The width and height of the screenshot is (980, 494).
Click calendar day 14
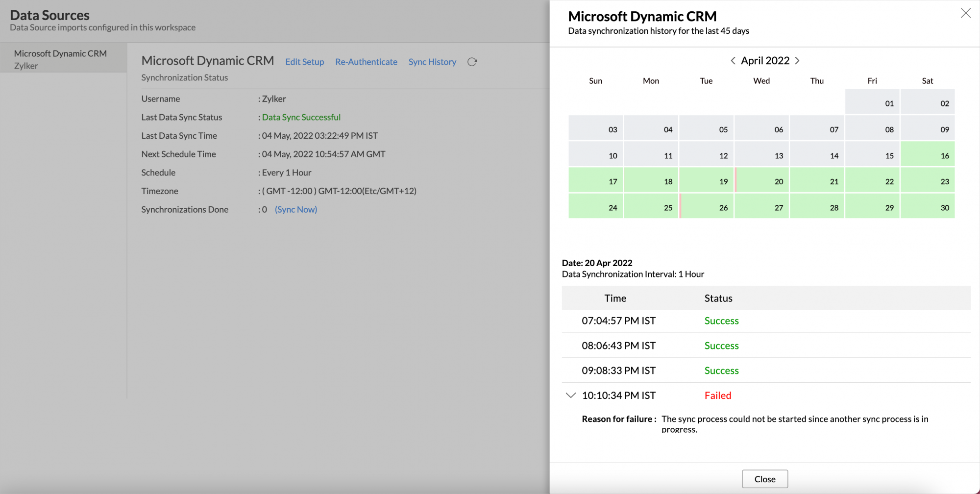pos(817,154)
